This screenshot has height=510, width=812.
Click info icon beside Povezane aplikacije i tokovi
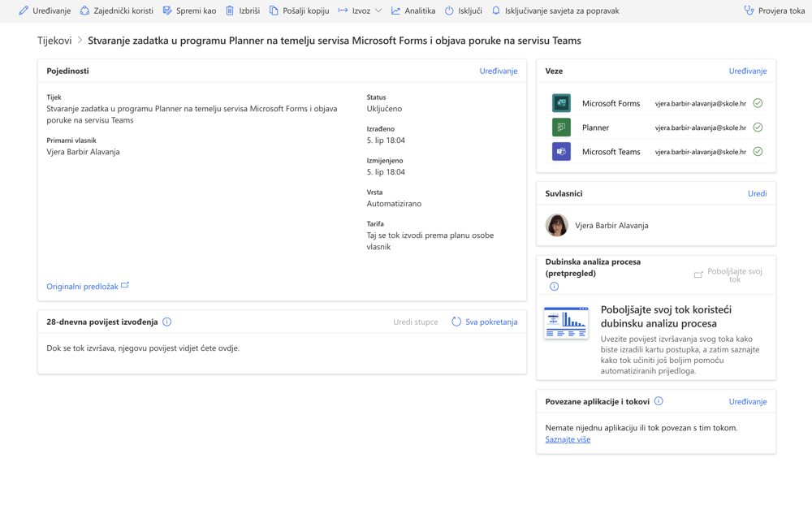[659, 401]
